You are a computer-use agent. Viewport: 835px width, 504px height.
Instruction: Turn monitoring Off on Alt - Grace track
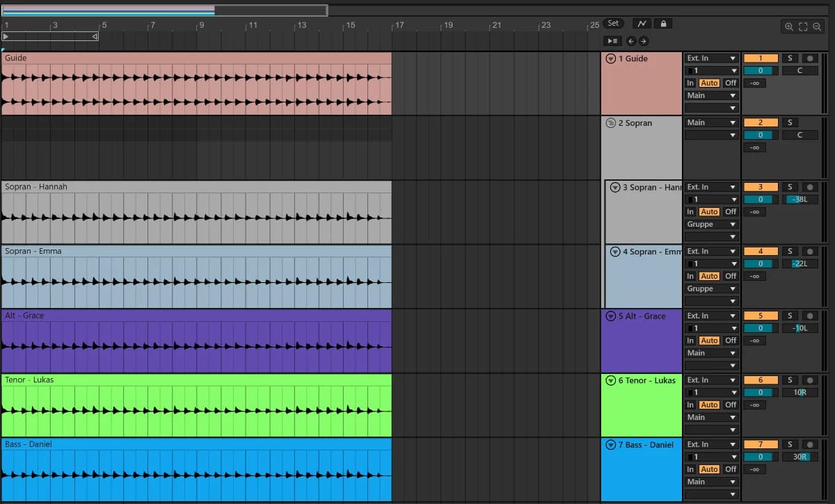[x=731, y=341]
